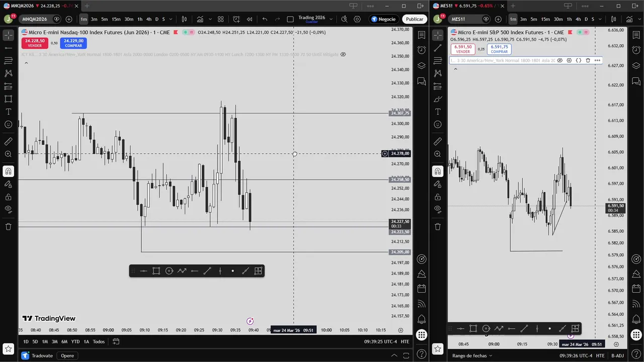
Task: Collapse indicator legend chevron on MNQM2026 chart
Action: (26, 63)
